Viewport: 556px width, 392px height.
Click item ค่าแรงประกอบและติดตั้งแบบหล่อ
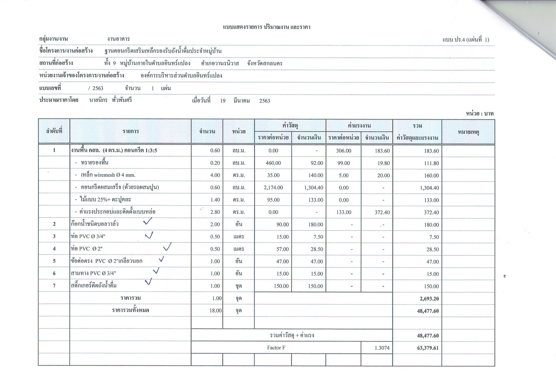point(117,212)
